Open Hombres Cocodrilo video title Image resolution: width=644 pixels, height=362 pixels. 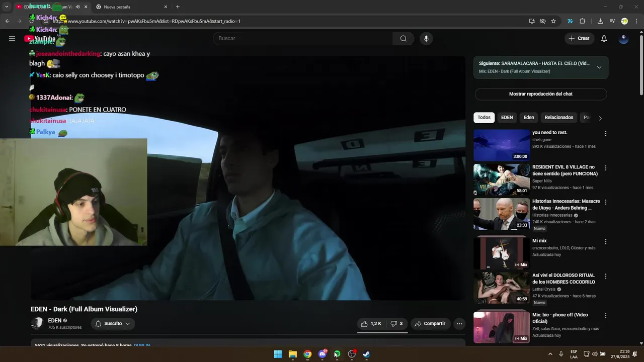563,279
